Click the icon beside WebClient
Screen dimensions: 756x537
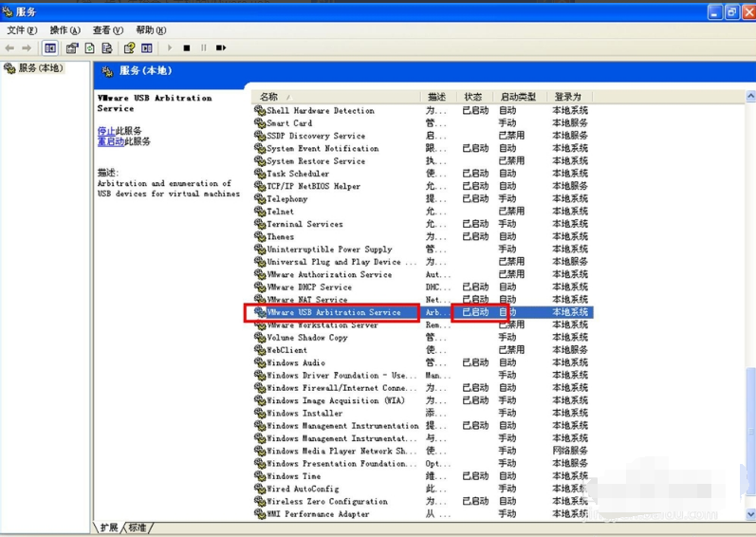(260, 350)
